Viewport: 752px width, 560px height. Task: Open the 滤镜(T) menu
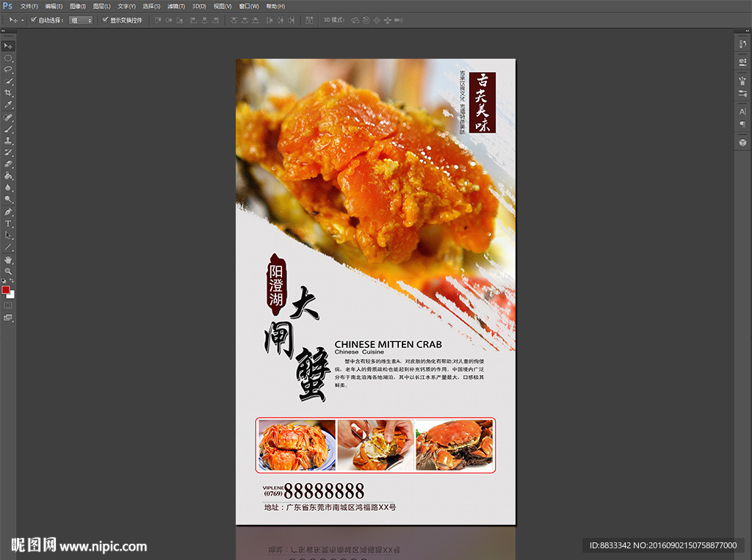point(176,6)
